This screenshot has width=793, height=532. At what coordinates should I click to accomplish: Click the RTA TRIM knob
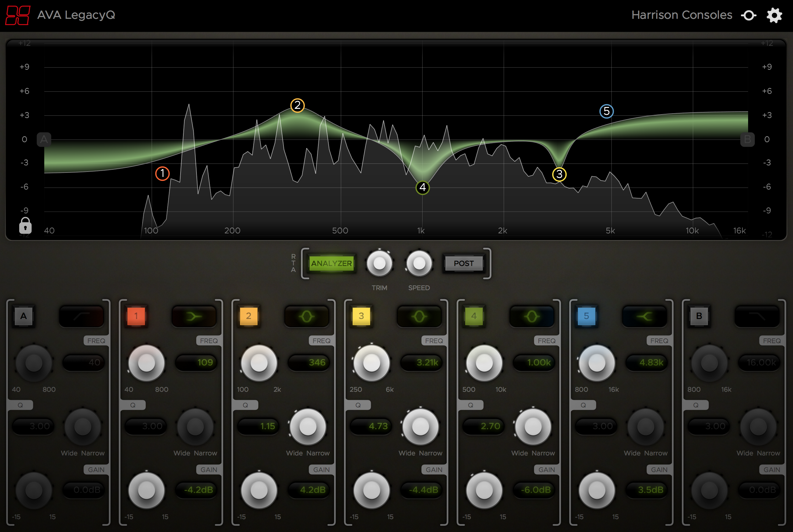379,263
